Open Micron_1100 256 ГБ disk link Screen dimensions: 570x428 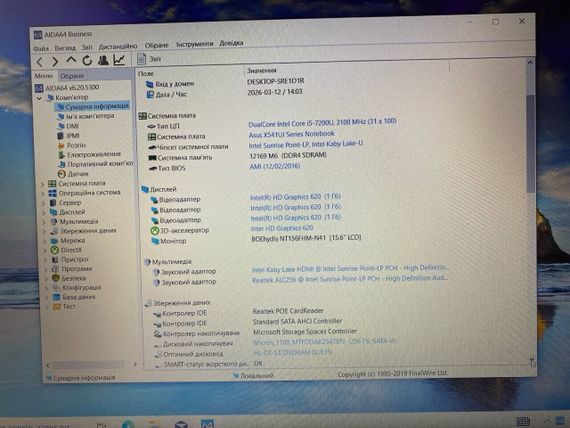click(325, 342)
